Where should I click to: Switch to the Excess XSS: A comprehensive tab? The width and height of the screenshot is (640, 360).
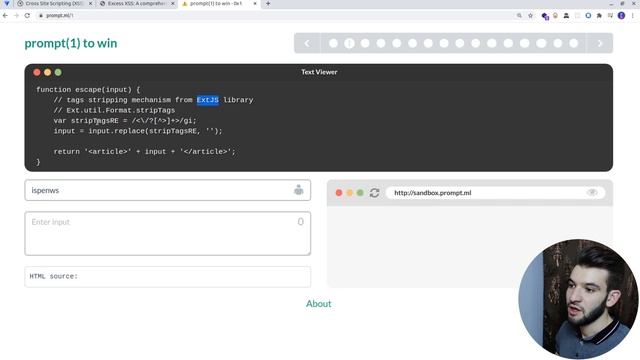pos(137,3)
